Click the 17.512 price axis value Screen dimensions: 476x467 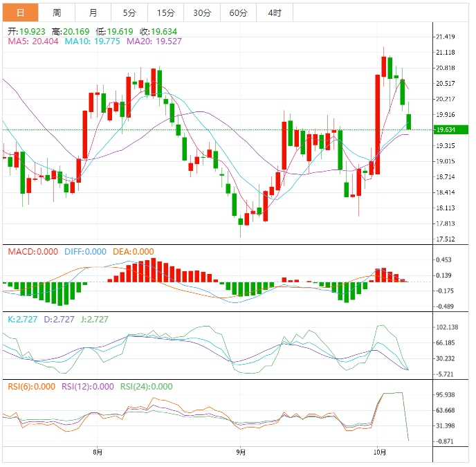coord(446,239)
